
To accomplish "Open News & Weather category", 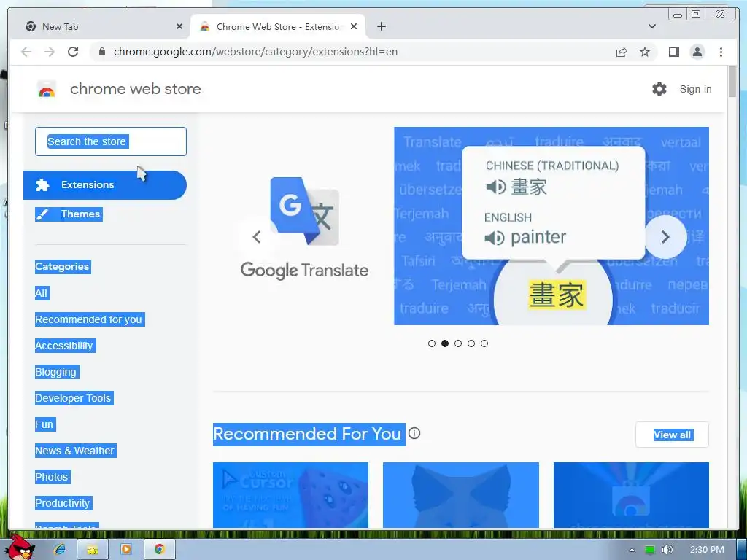I will [75, 450].
